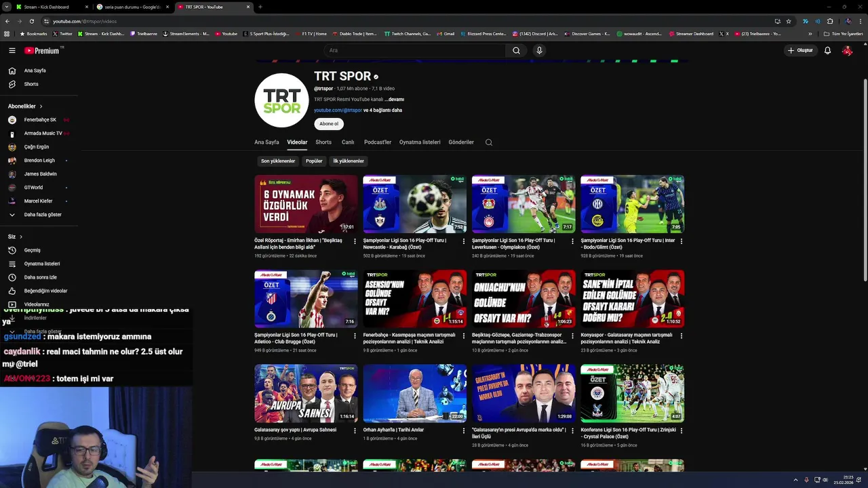Open the YouTube hamburger guide menu

coord(12,50)
